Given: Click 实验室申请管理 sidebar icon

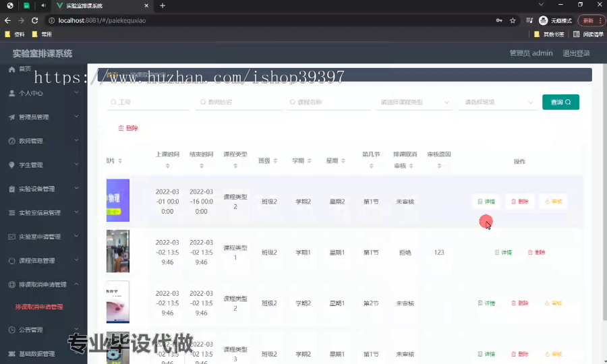Looking at the screenshot, I should pyautogui.click(x=11, y=237).
